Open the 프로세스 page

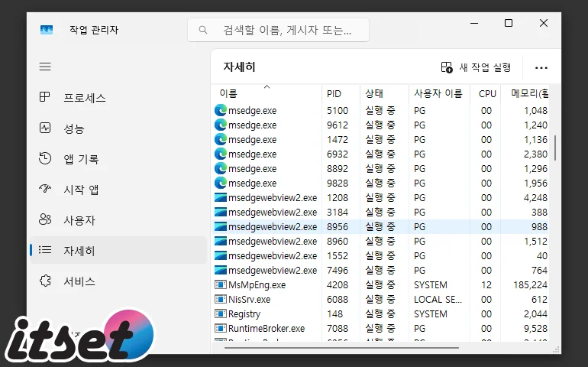(118, 98)
